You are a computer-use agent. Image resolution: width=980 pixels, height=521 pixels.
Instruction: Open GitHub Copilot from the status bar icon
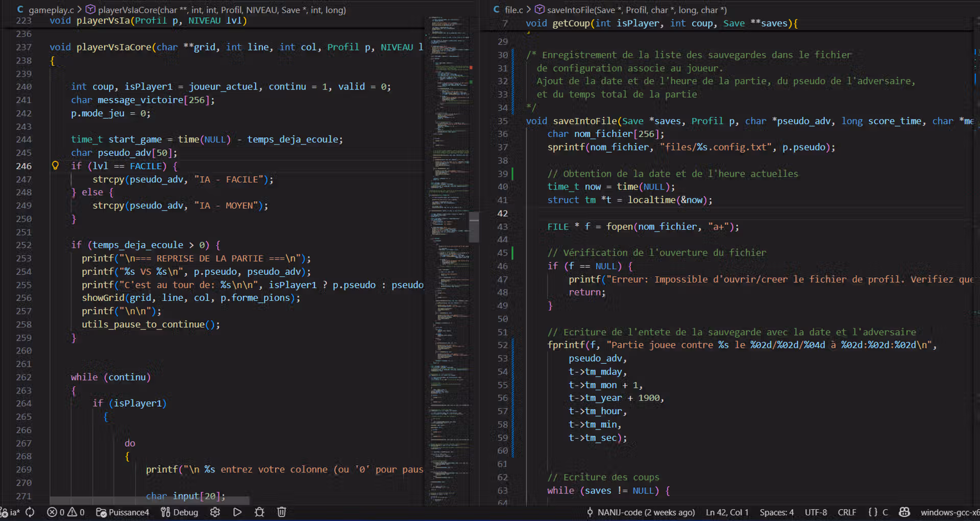click(x=904, y=512)
